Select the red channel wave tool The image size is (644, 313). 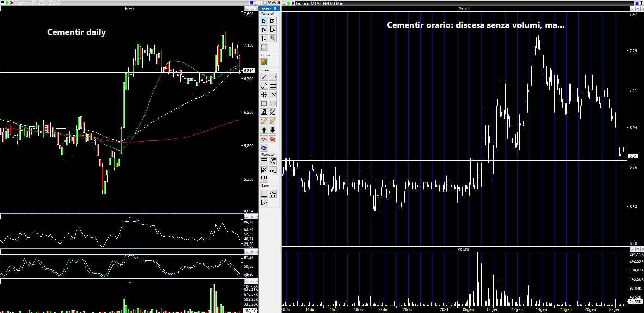273,139
